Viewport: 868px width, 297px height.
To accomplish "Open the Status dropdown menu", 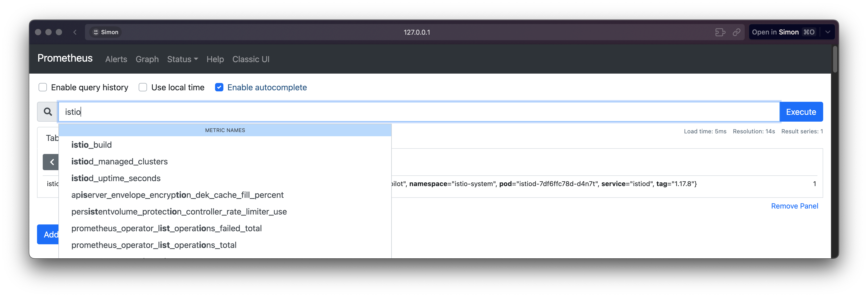I will pyautogui.click(x=182, y=59).
